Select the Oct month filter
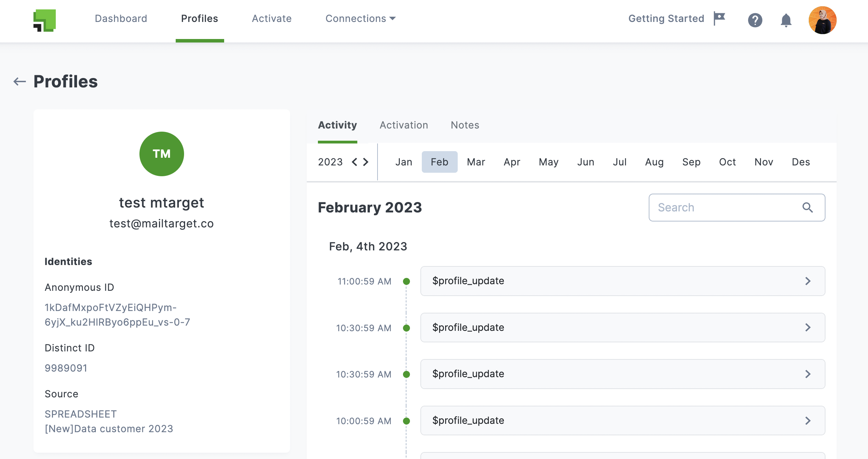Image resolution: width=868 pixels, height=459 pixels. [727, 162]
